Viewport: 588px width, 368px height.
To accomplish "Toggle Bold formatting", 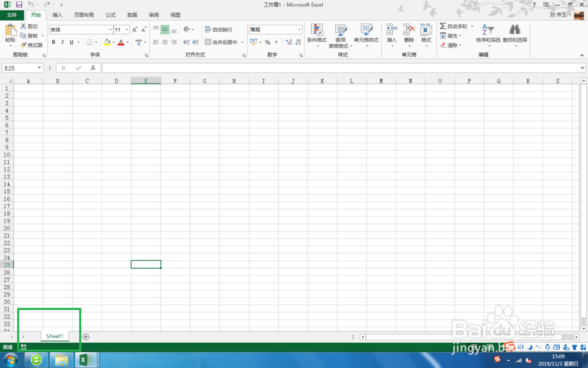I will pos(54,42).
